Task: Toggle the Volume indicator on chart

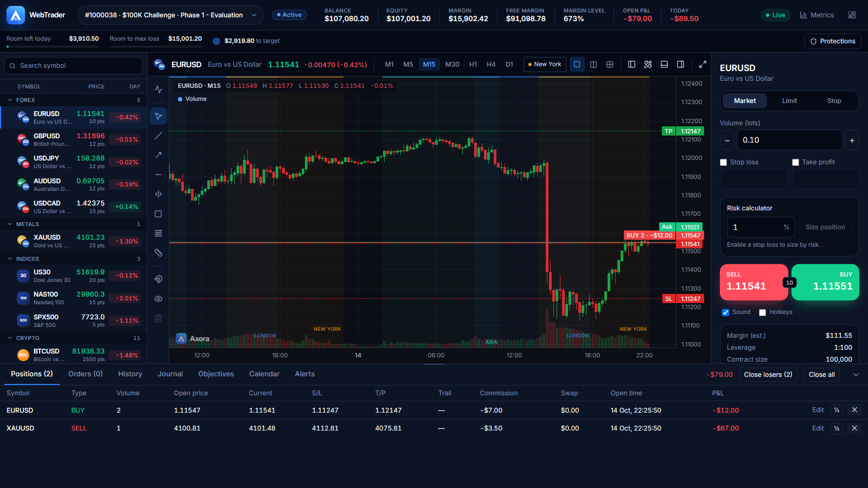Action: pos(192,99)
